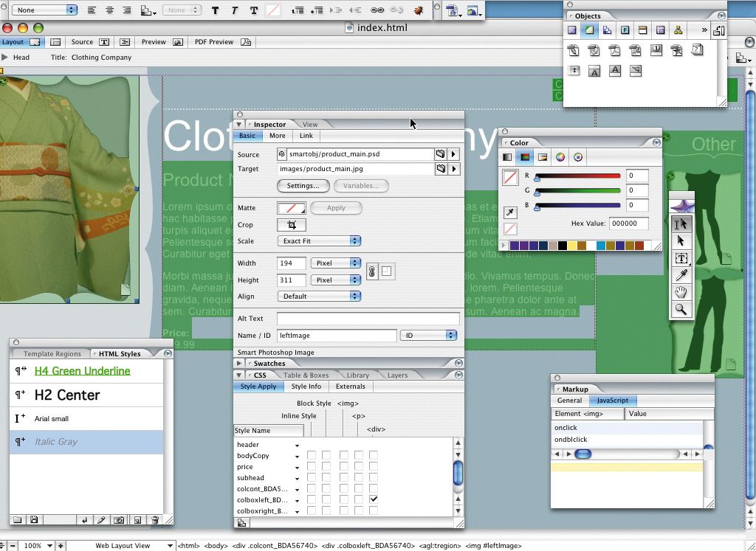
Task: Switch to the Style Info tab
Action: [x=306, y=387]
